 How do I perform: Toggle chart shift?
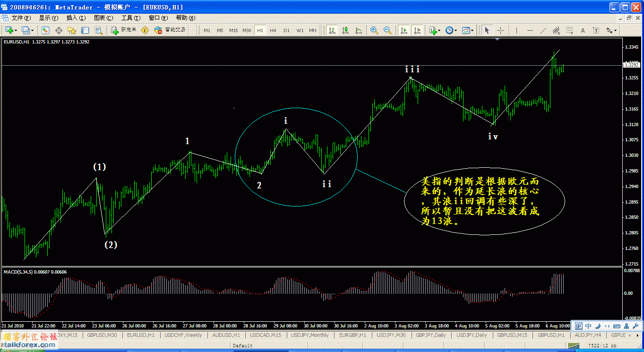pos(417,30)
